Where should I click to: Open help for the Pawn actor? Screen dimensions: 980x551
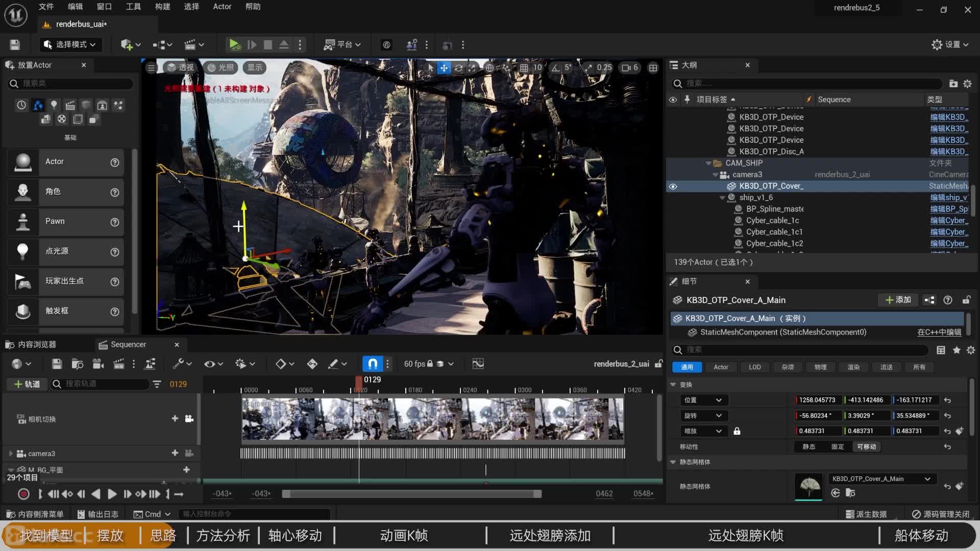115,222
